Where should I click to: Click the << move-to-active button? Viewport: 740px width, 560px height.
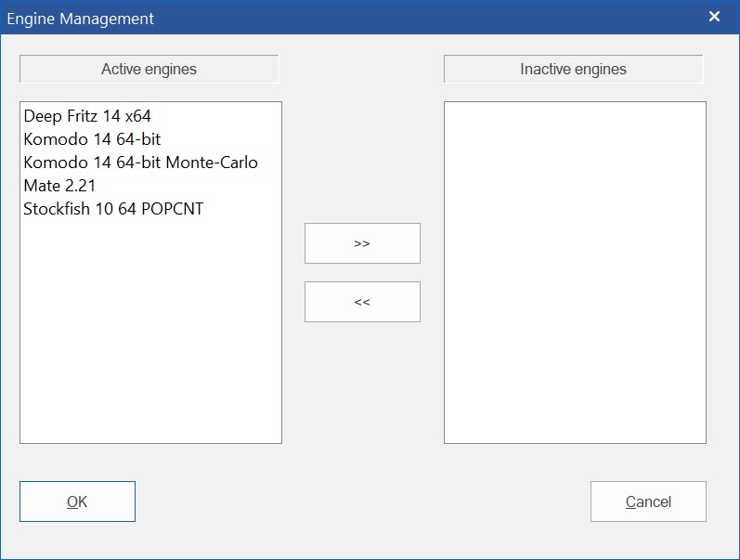pos(362,302)
